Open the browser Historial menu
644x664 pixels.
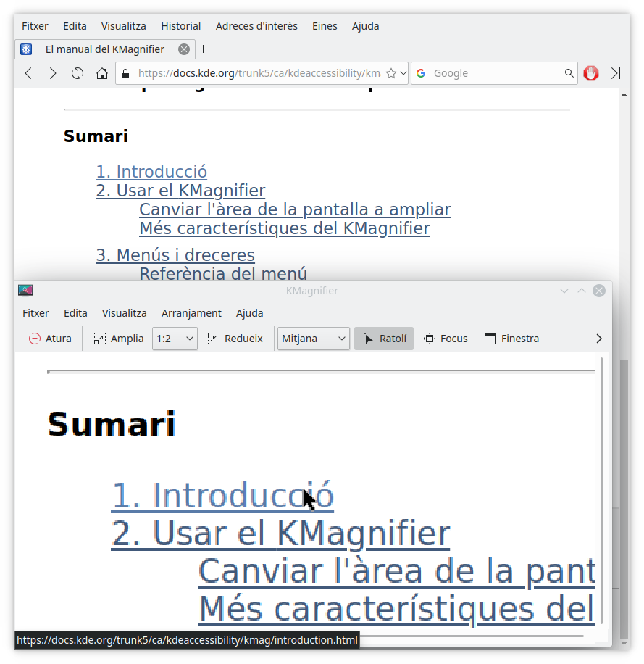[180, 26]
